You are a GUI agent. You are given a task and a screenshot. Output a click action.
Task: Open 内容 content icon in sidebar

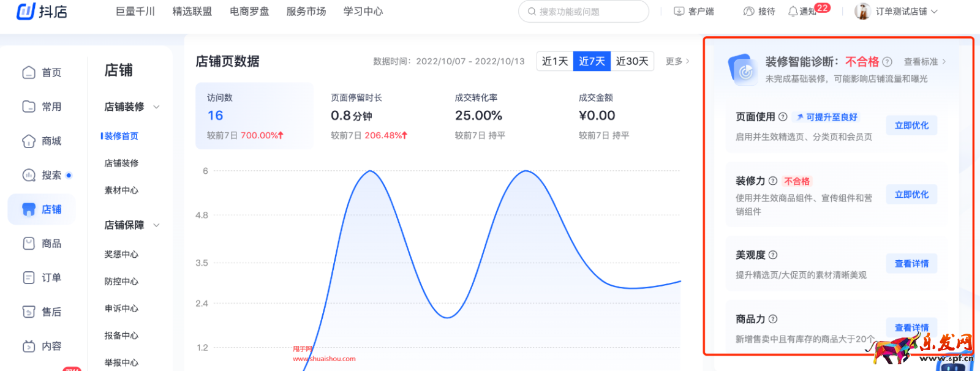point(29,347)
